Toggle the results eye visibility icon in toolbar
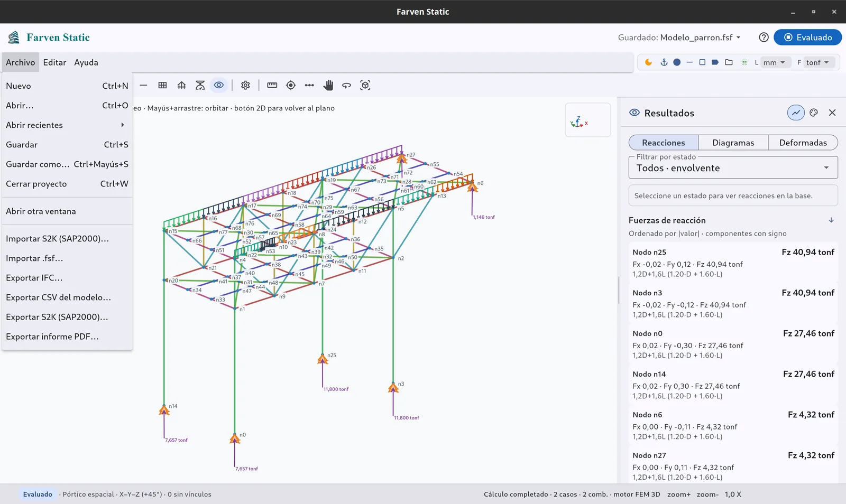846x504 pixels. pyautogui.click(x=219, y=85)
